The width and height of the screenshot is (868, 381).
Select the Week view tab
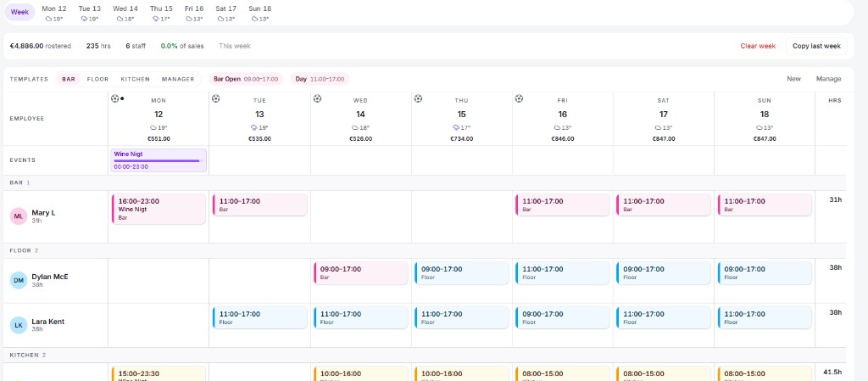click(x=20, y=12)
